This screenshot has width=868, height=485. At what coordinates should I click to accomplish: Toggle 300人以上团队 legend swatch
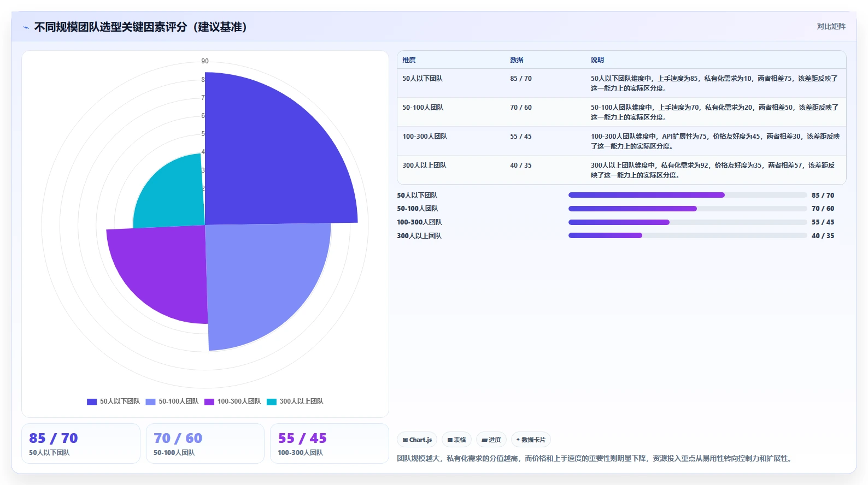[272, 402]
